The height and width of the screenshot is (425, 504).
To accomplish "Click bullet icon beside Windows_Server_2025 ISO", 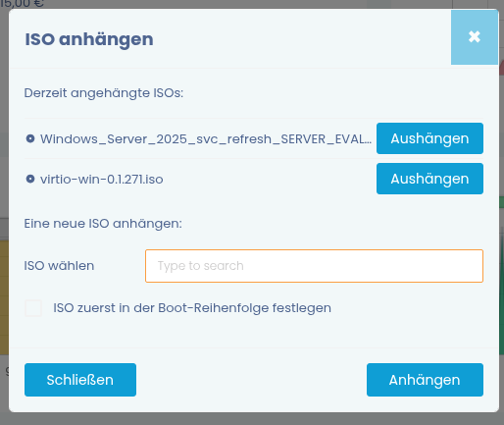I will pos(30,138).
